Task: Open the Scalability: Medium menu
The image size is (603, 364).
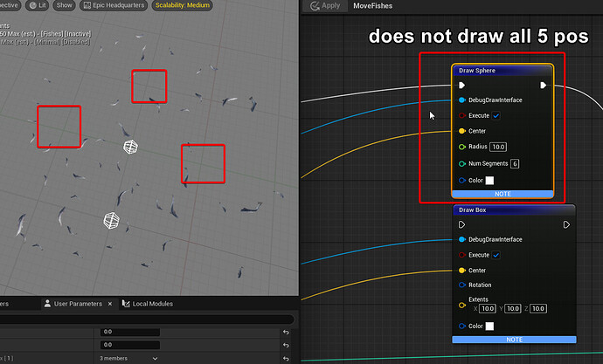Action: [183, 5]
